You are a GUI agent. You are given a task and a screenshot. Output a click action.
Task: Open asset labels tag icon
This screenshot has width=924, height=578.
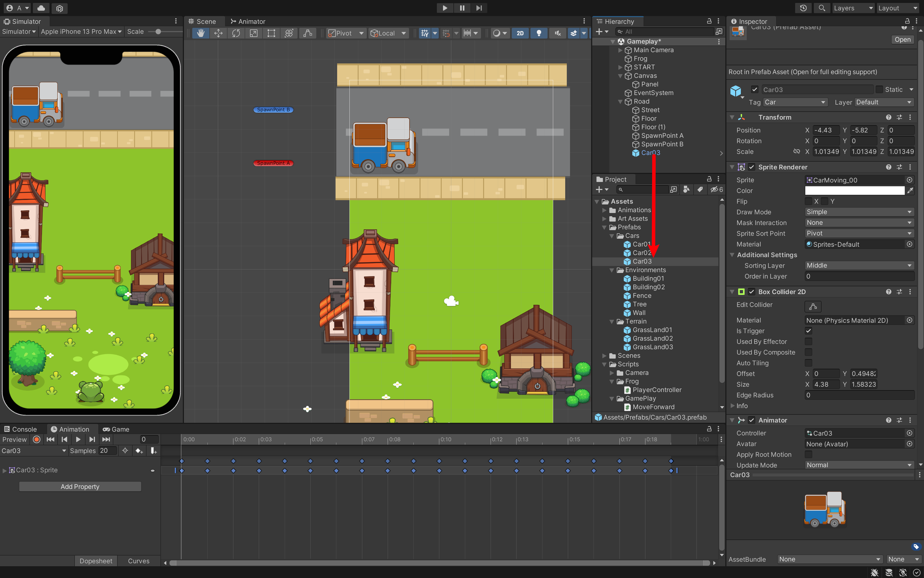(916, 546)
